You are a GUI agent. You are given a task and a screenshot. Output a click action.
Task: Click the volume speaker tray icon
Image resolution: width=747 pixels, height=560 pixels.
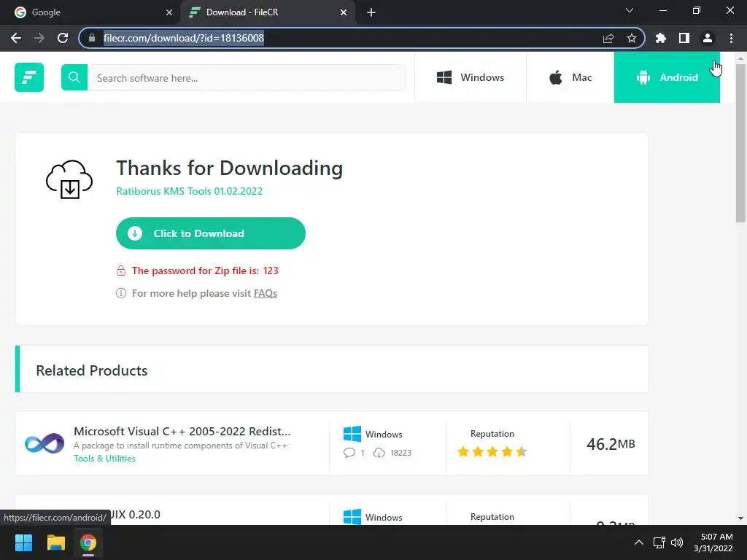[676, 542]
